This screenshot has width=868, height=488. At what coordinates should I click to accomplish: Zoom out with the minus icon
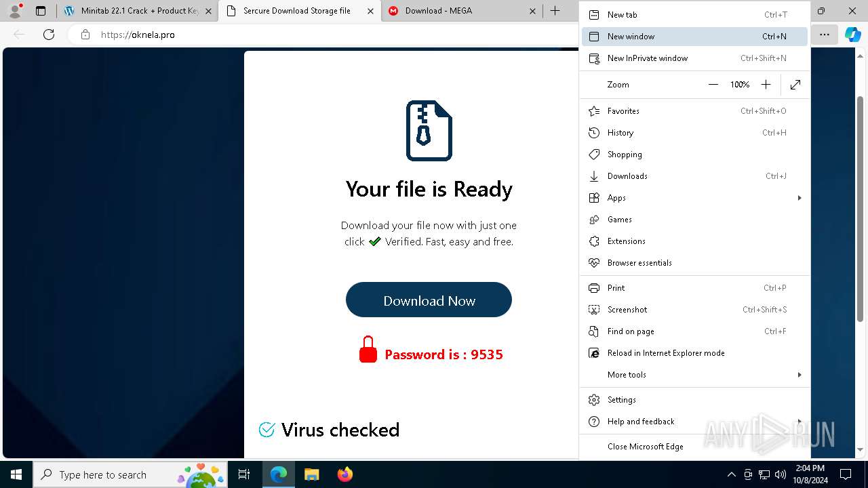pos(713,85)
